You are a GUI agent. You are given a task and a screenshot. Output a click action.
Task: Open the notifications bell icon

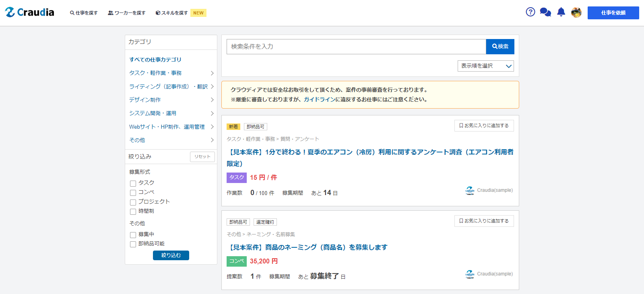561,12
